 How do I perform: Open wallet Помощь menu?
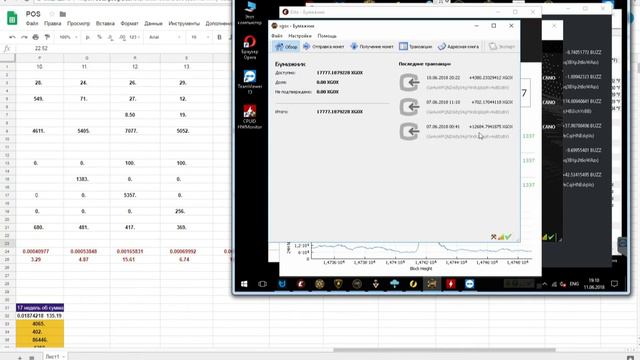pyautogui.click(x=327, y=36)
